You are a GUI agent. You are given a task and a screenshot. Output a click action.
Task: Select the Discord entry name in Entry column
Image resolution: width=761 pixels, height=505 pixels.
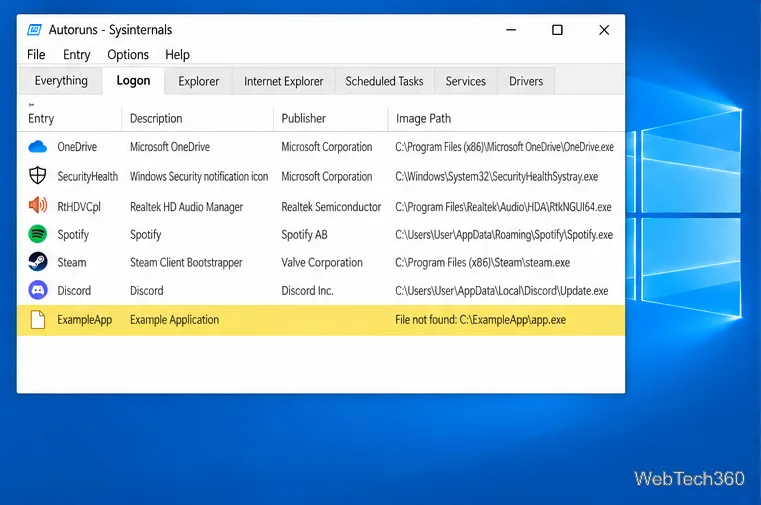coord(74,291)
